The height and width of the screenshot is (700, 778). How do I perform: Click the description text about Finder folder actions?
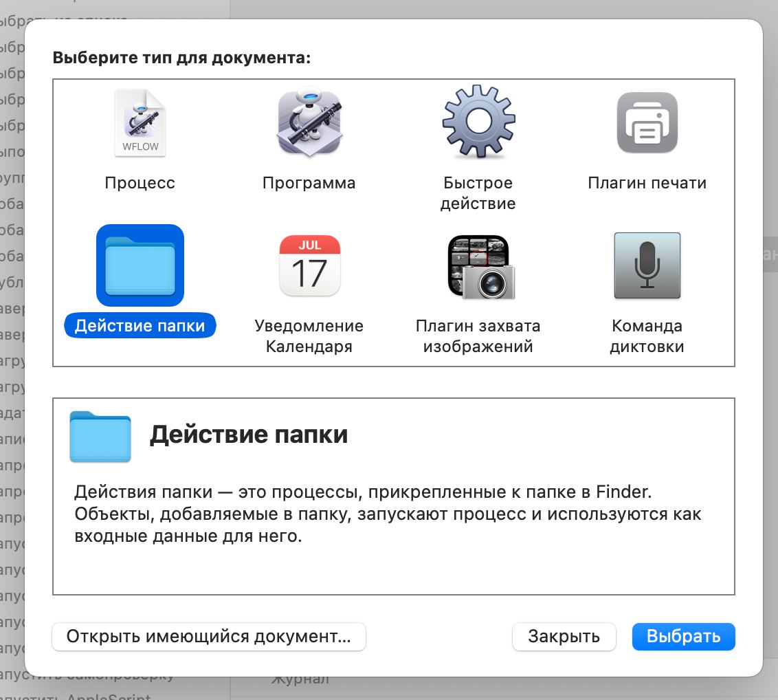pyautogui.click(x=388, y=514)
